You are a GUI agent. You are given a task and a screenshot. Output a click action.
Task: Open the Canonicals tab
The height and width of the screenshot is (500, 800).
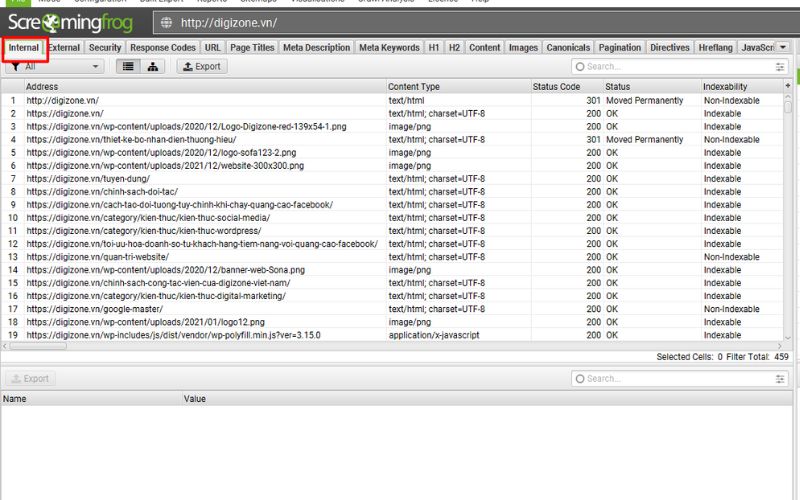coord(568,47)
